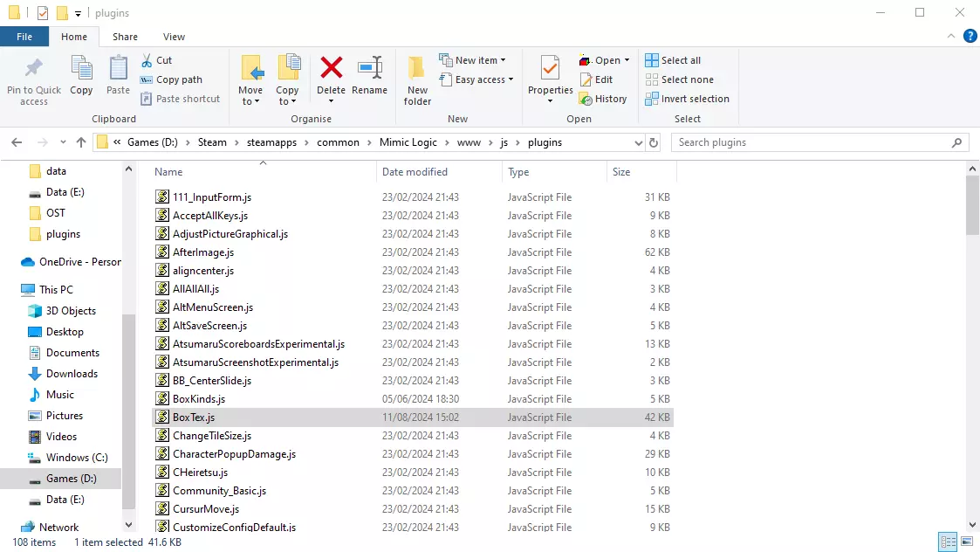Collapse the ribbon with the chevron
This screenshot has height=552, width=980.
951,37
